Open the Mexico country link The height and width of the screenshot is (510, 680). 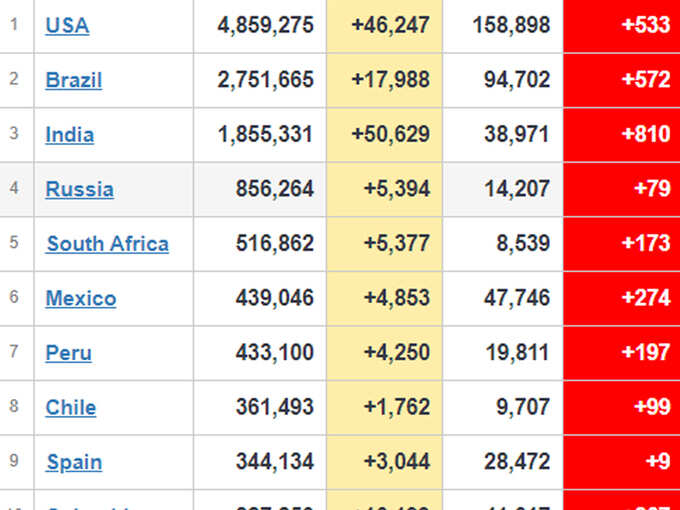coord(81,298)
